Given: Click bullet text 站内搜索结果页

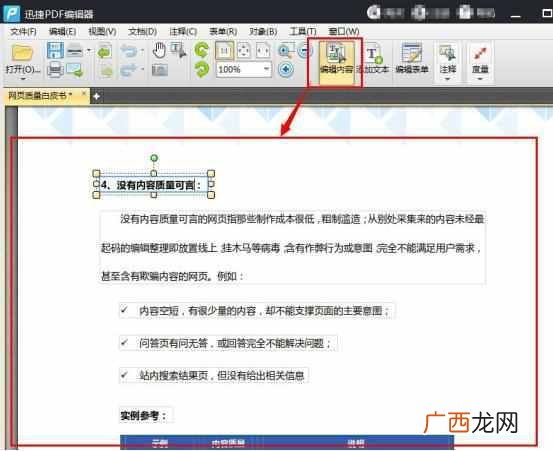Looking at the screenshot, I should click(x=222, y=375).
